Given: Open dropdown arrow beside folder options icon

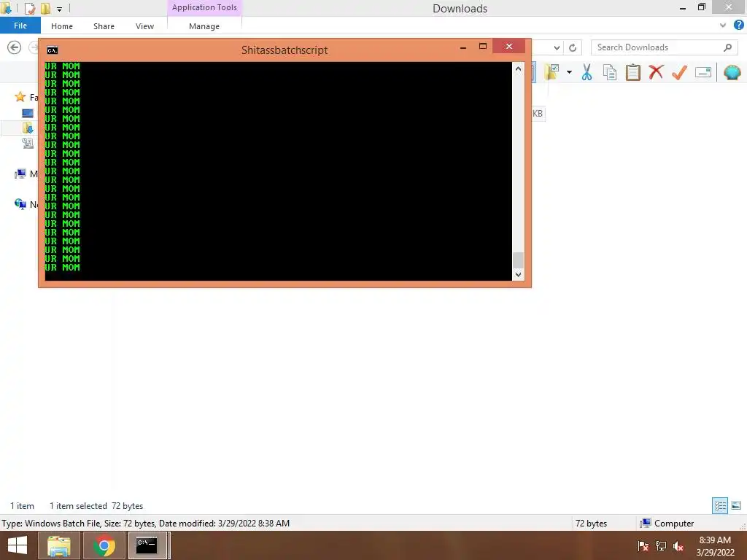Looking at the screenshot, I should coord(569,72).
